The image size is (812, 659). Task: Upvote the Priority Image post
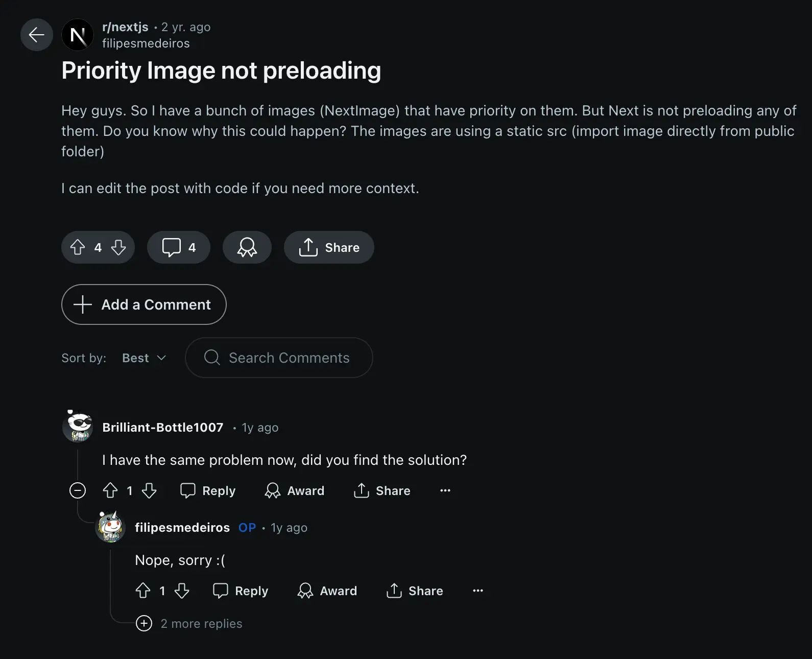[x=78, y=247]
